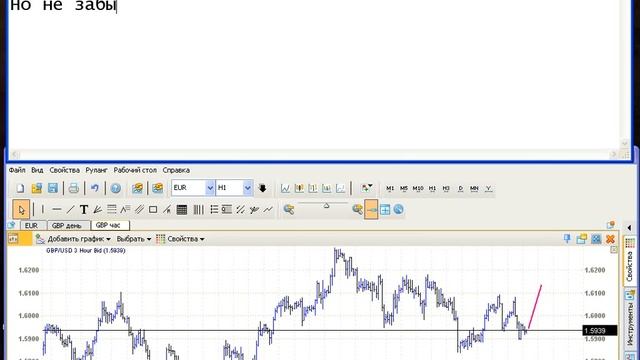Set timeframe with H3 button
The height and width of the screenshot is (360, 640).
point(446,188)
